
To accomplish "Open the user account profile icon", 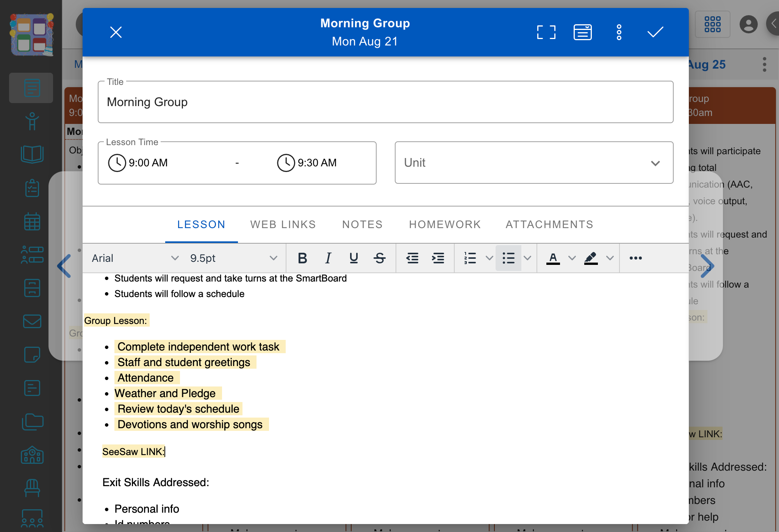I will [x=748, y=25].
